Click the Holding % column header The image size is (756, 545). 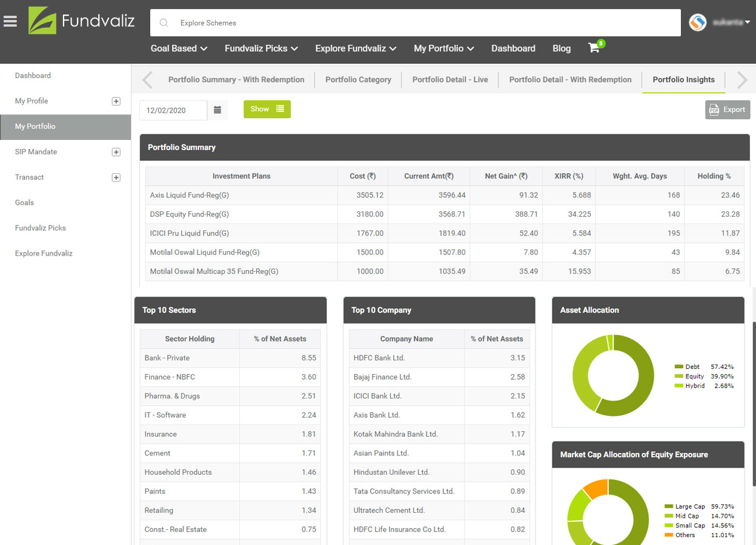pyautogui.click(x=714, y=176)
